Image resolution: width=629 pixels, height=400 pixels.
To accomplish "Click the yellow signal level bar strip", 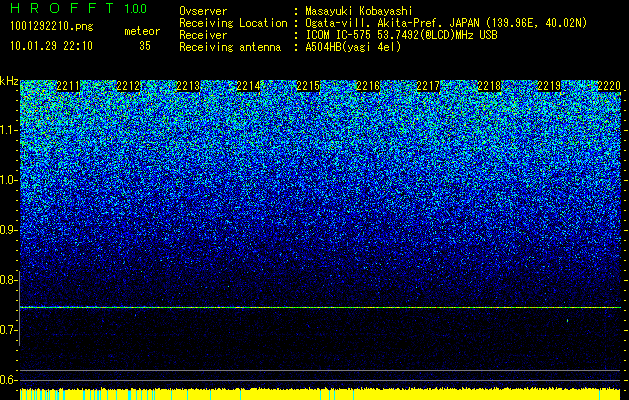I will pos(320,394).
